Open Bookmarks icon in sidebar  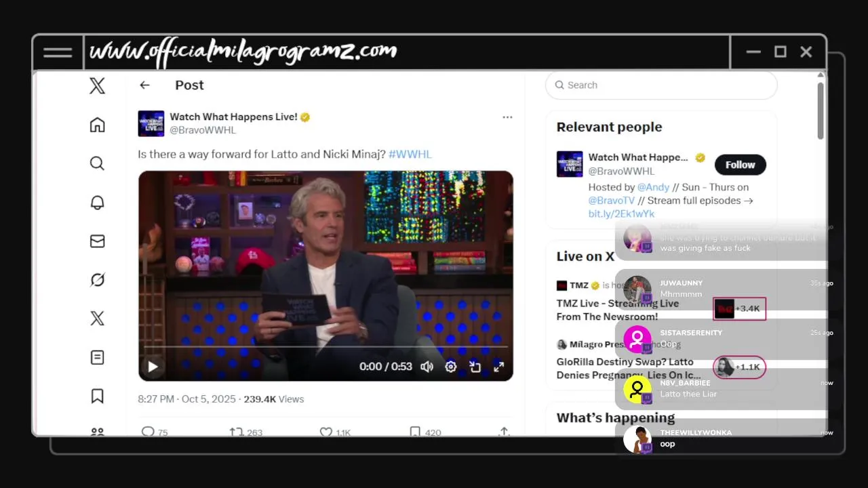(x=97, y=396)
